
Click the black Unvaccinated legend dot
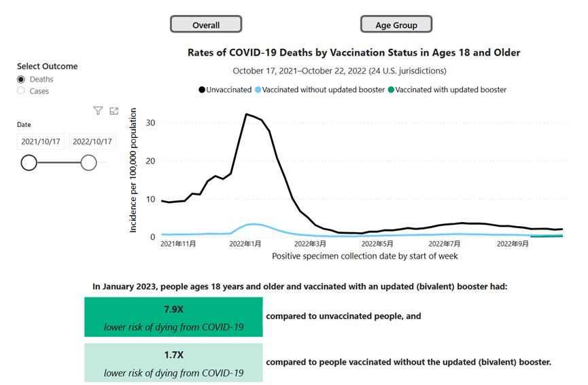pyautogui.click(x=202, y=90)
